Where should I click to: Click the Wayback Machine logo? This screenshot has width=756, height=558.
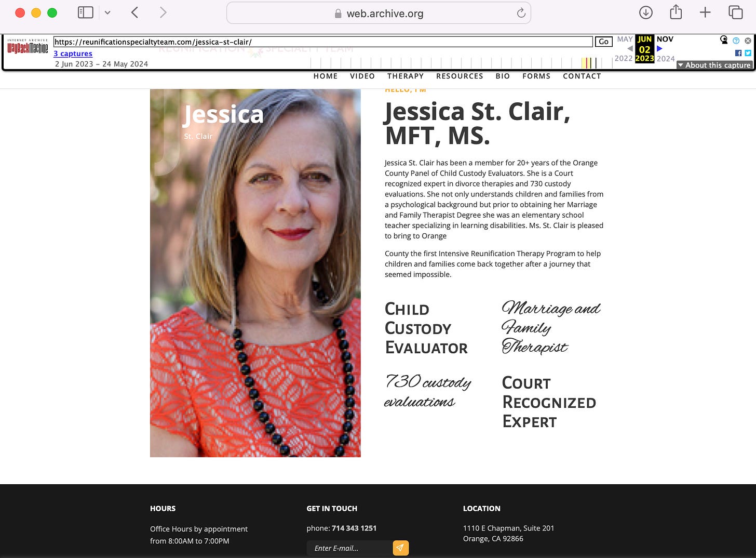[x=28, y=47]
